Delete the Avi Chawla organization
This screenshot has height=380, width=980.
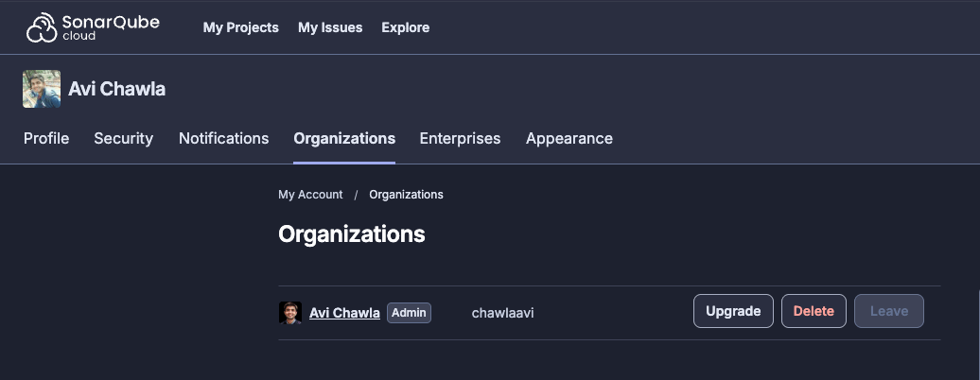(814, 311)
